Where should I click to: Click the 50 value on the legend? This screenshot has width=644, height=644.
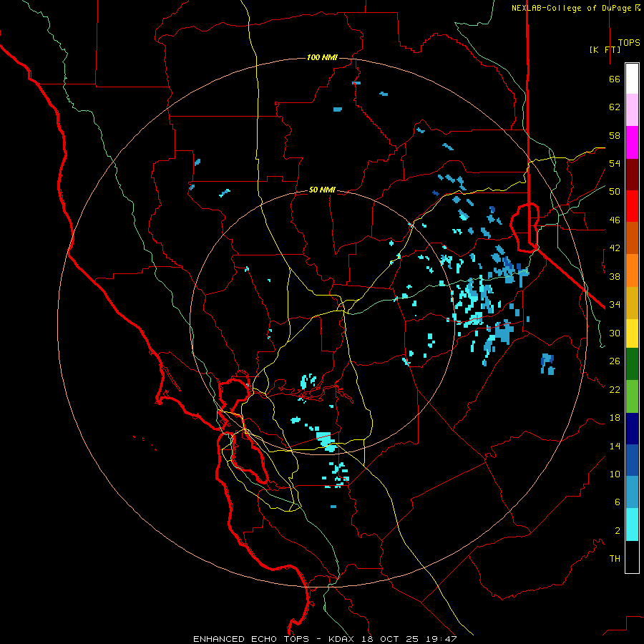(615, 192)
